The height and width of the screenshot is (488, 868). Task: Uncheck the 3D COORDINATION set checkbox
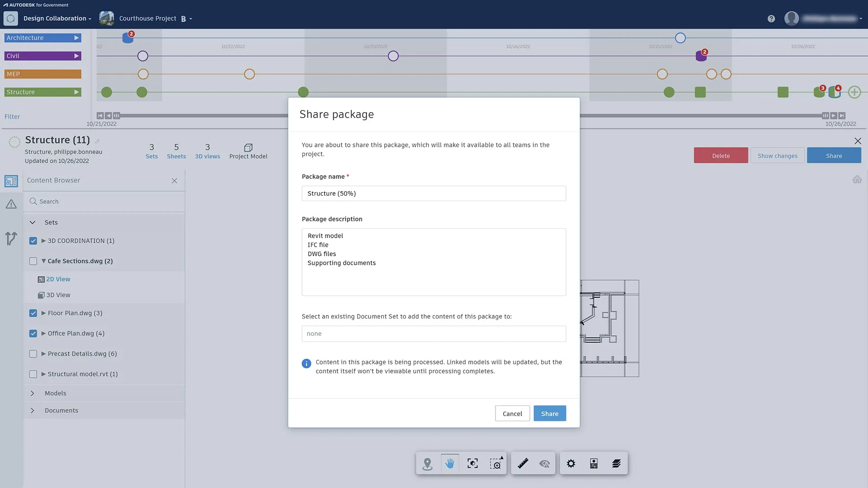pyautogui.click(x=33, y=241)
